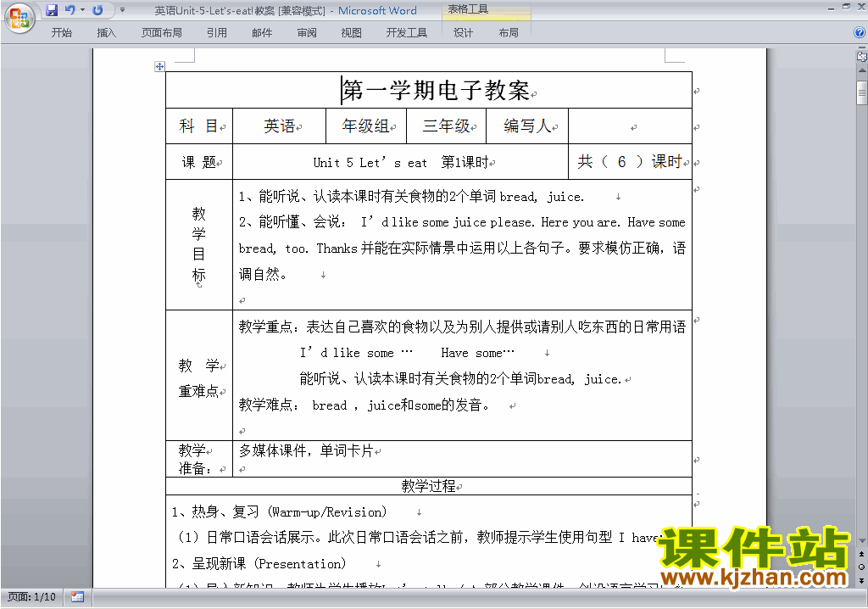Click the 多媒体课件，单词卡片 text

pos(306,450)
